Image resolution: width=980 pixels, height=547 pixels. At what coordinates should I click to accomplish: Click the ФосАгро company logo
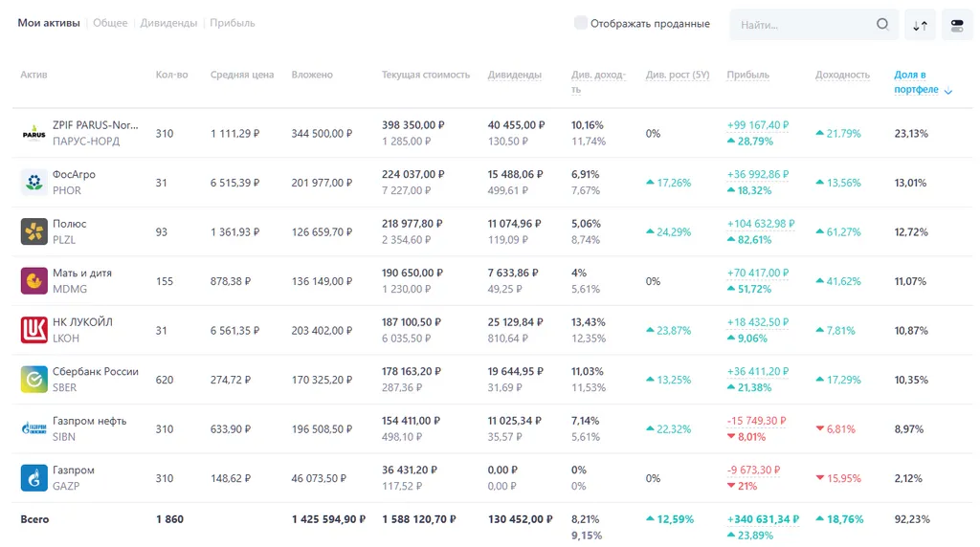(x=33, y=183)
